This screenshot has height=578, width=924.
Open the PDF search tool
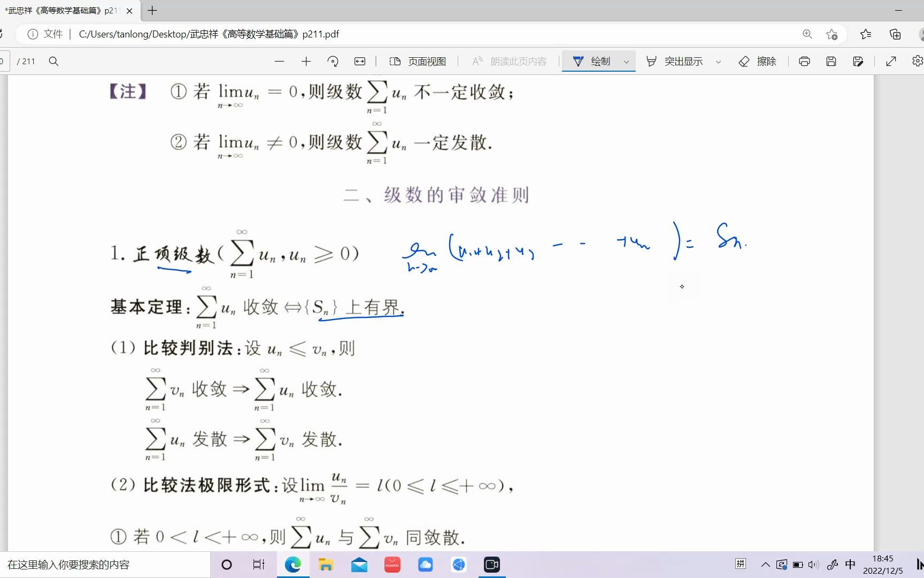pos(53,61)
